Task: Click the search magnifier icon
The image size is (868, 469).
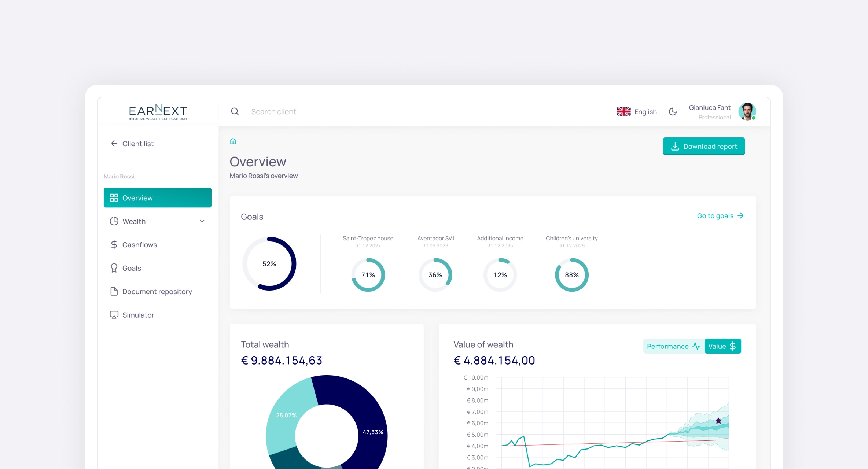Action: click(x=235, y=112)
